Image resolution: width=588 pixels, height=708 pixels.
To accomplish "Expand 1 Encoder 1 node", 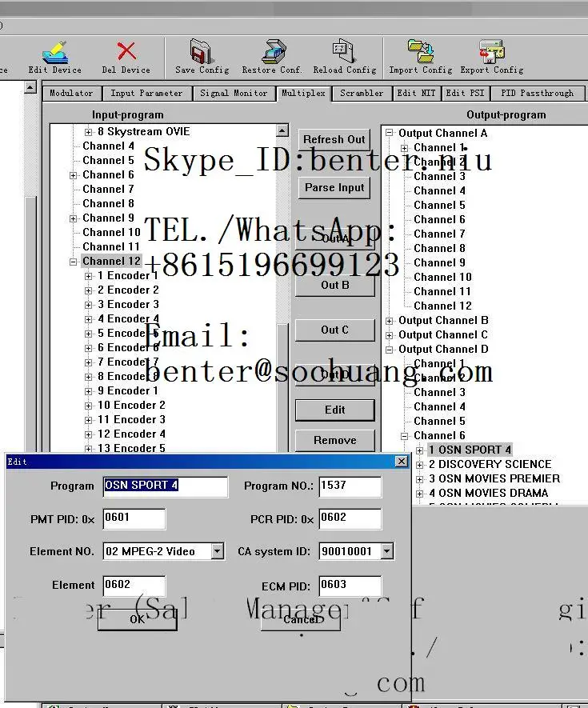I will [x=89, y=276].
